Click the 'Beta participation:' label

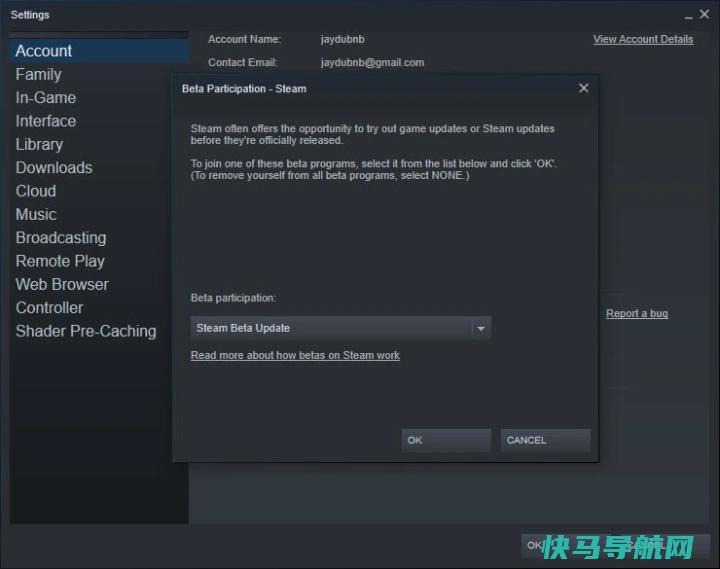(x=233, y=298)
